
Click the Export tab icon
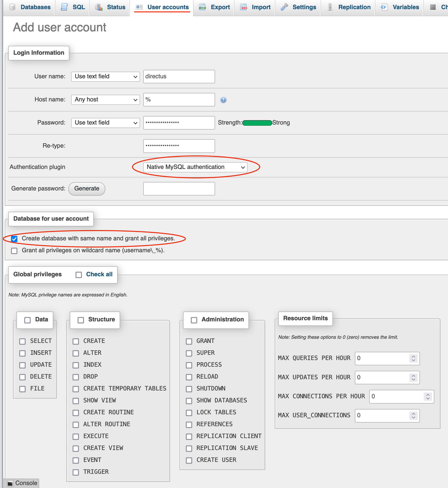click(x=202, y=7)
